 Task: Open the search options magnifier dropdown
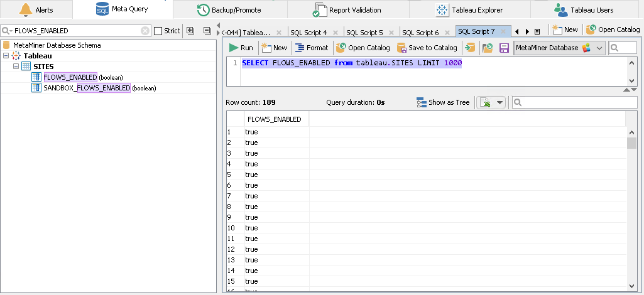point(7,31)
